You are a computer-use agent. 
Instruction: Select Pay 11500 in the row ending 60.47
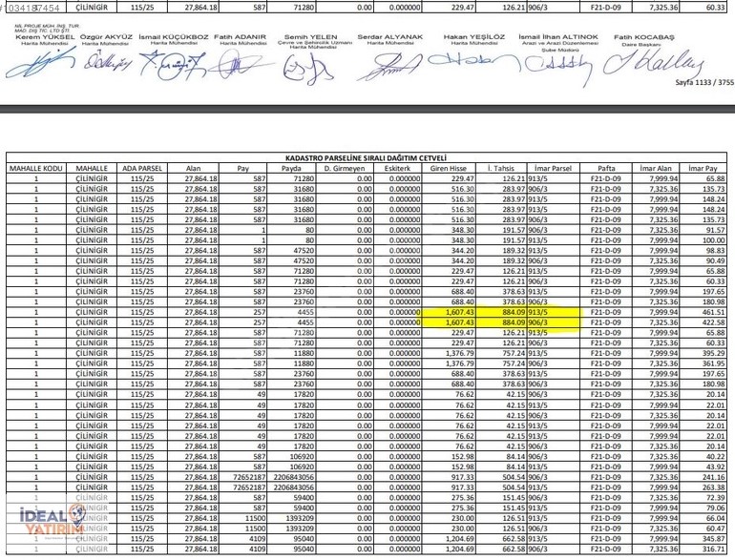point(256,529)
